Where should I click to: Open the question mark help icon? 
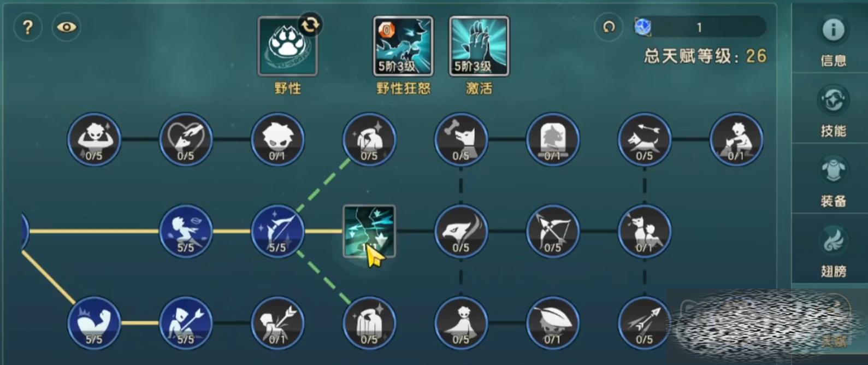pos(27,27)
